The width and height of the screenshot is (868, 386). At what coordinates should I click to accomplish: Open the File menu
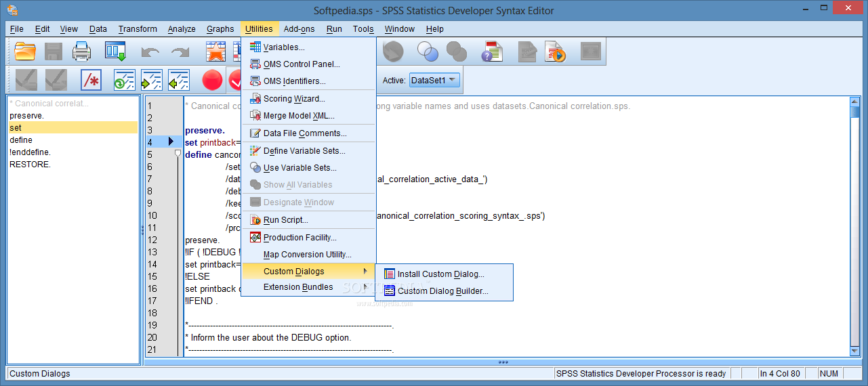point(17,28)
